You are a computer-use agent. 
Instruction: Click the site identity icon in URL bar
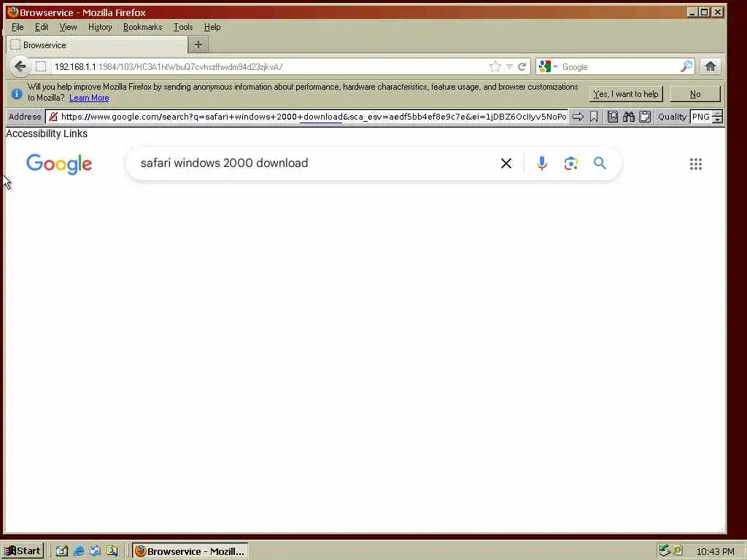click(41, 66)
